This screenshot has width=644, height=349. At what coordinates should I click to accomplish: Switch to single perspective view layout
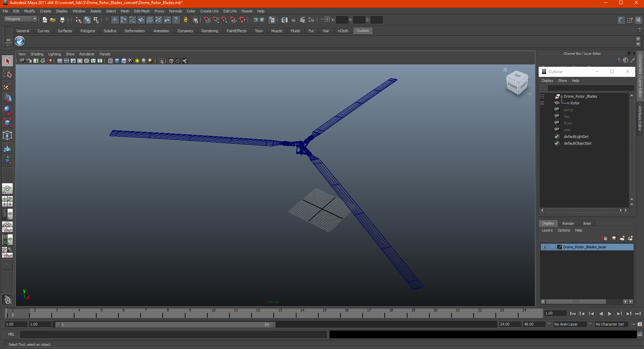pos(7,189)
